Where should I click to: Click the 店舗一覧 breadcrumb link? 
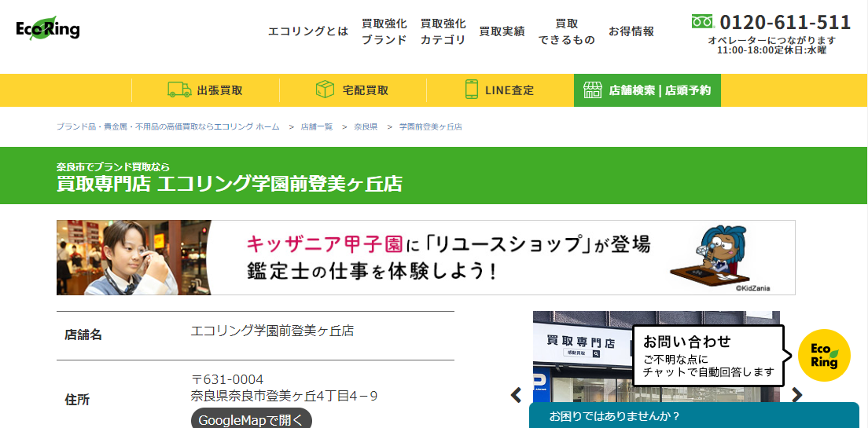coord(317,126)
